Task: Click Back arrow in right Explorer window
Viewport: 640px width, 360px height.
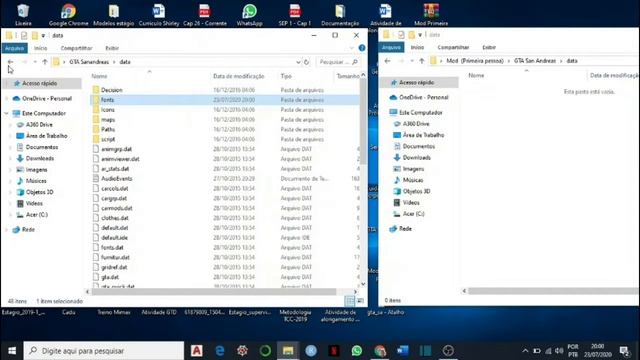Action: point(387,61)
